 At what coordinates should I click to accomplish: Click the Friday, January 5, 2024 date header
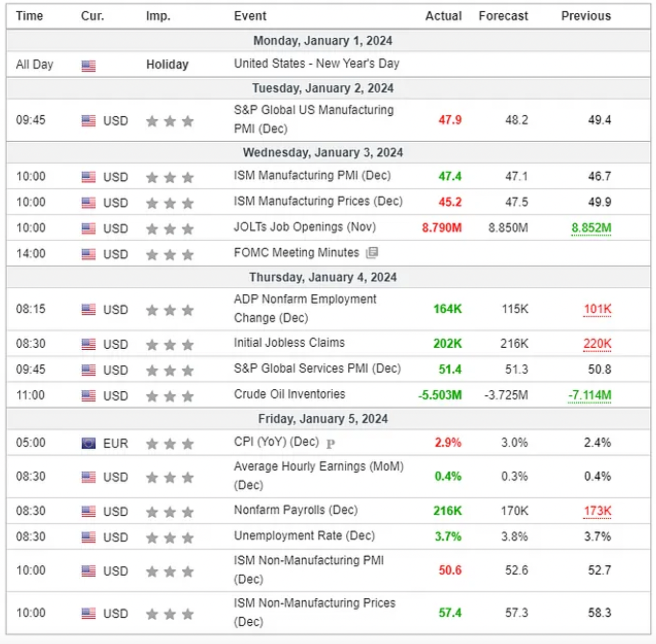pos(323,419)
